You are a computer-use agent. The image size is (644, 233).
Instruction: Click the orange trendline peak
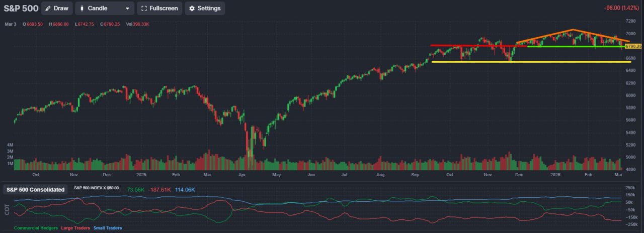click(573, 30)
